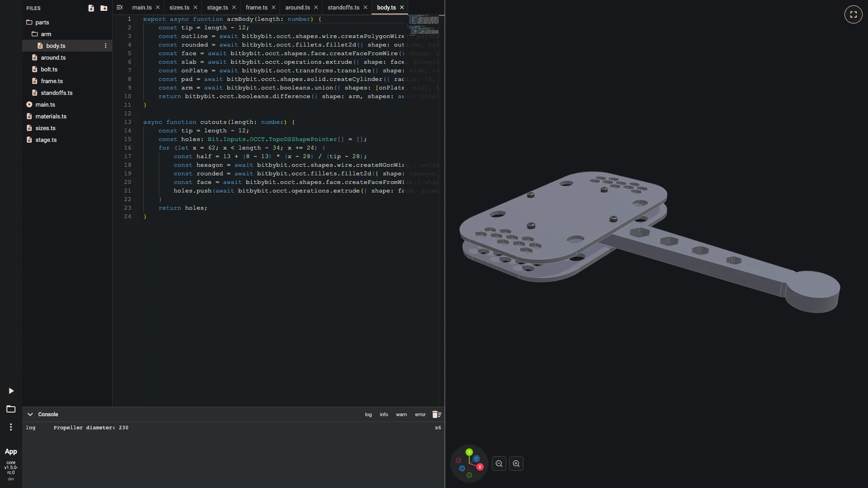Open bolt.ts in the file tree

pos(67,69)
